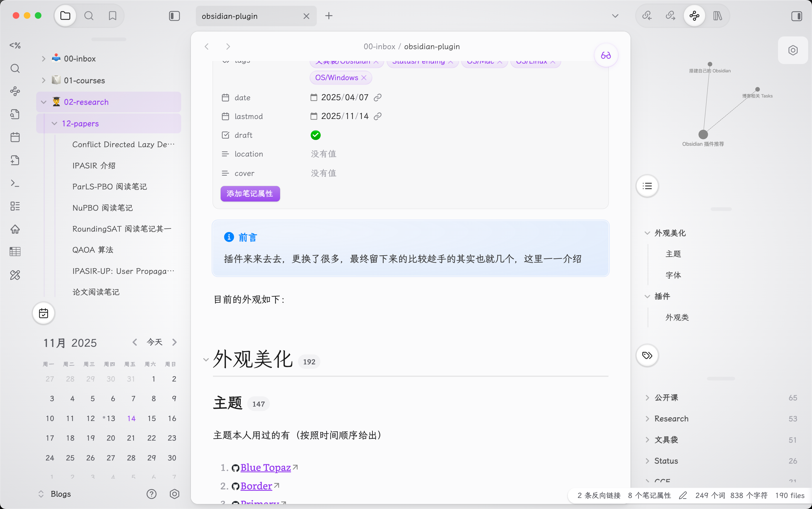
Task: Toggle the draft property checkbox
Action: pyautogui.click(x=316, y=135)
